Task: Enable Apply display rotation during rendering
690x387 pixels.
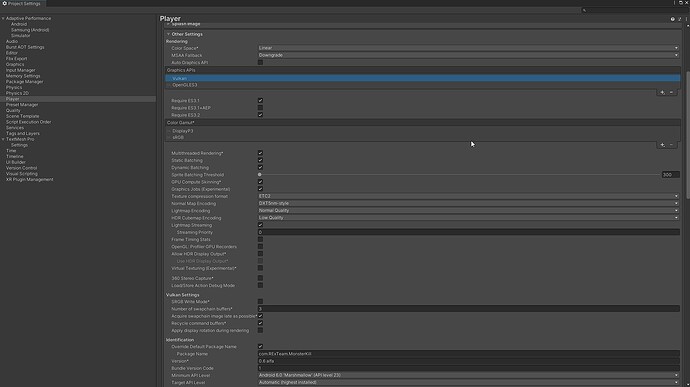Action: click(x=260, y=330)
